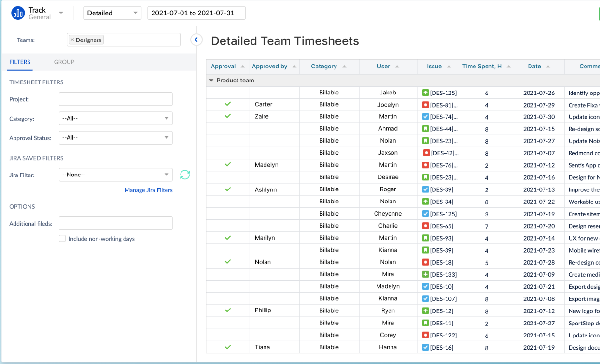Collapse the Product team group
The image size is (600, 364).
point(211,81)
